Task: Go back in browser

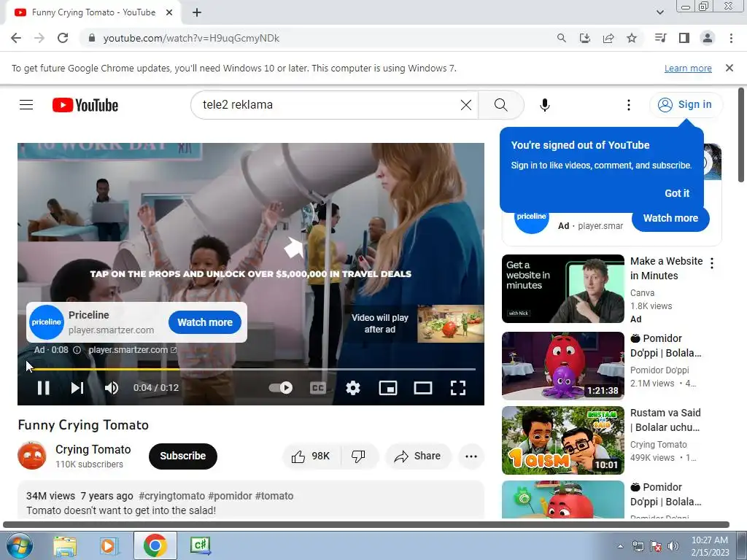Action: point(16,38)
